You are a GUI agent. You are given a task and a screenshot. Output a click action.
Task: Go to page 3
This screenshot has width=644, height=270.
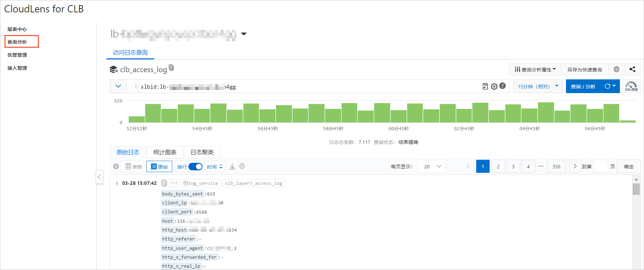(513, 166)
